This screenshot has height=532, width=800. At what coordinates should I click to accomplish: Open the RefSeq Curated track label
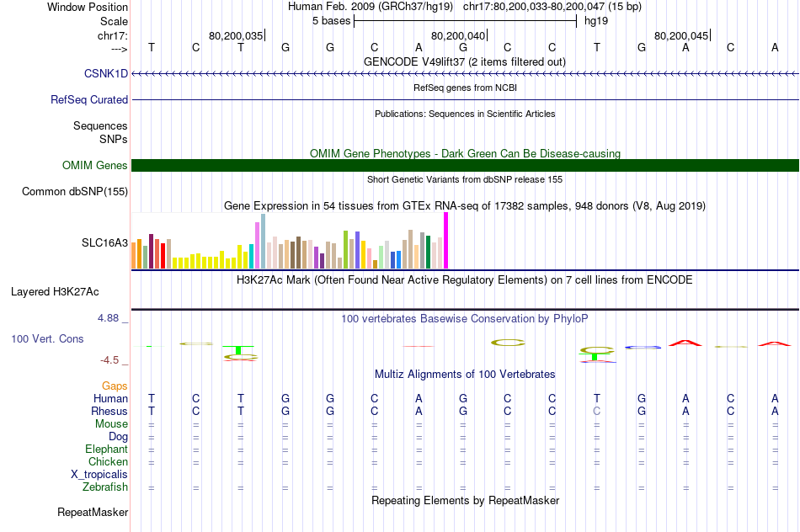coord(89,99)
